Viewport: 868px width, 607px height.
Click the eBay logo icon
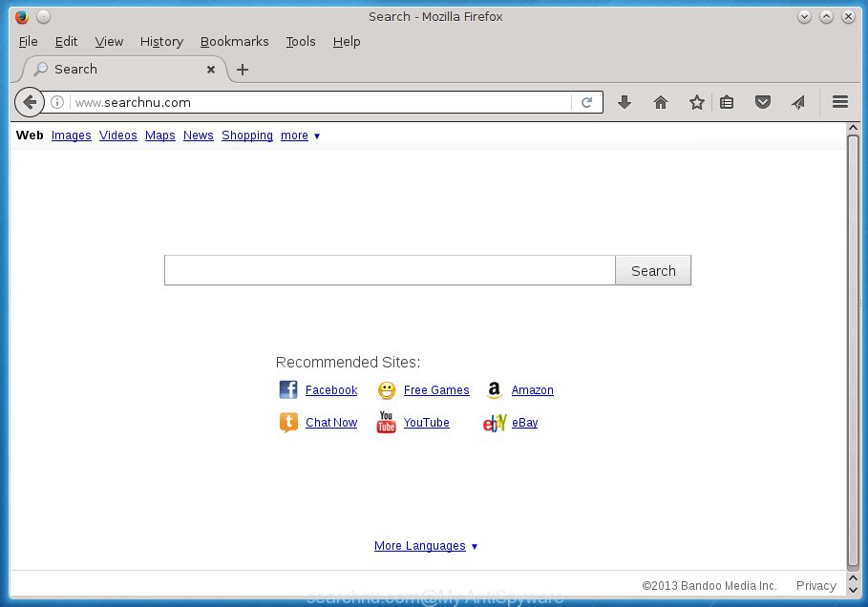(495, 423)
